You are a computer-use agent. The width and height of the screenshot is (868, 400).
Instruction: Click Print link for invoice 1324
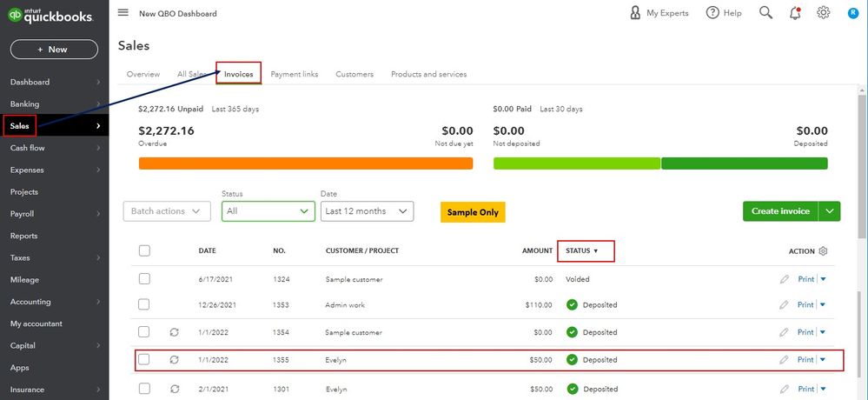pyautogui.click(x=805, y=279)
